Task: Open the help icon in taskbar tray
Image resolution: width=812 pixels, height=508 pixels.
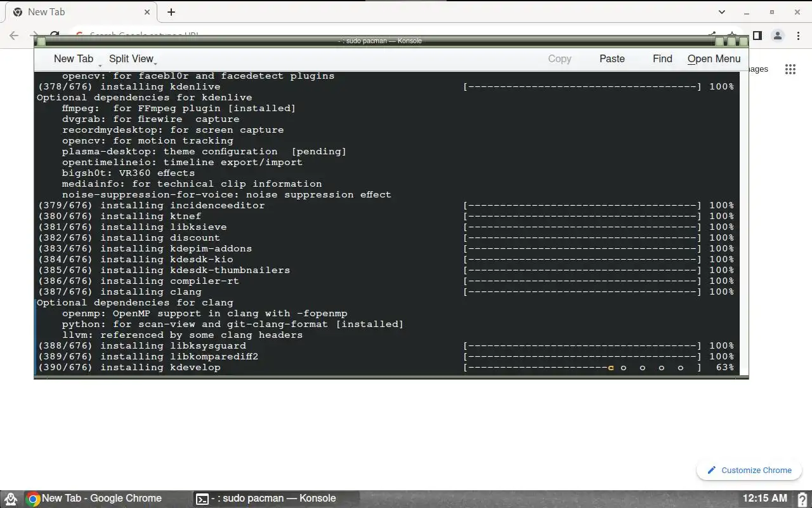Action: pos(802,499)
